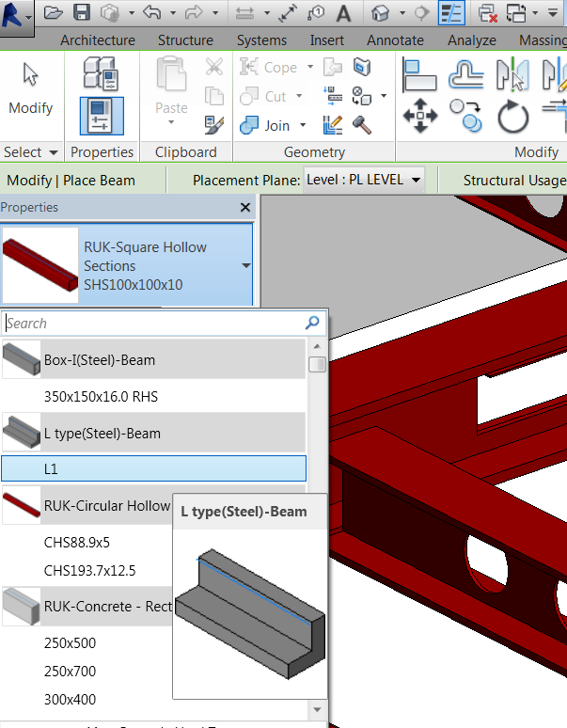567x728 pixels.
Task: Open the Structure ribbon tab
Action: 185,40
